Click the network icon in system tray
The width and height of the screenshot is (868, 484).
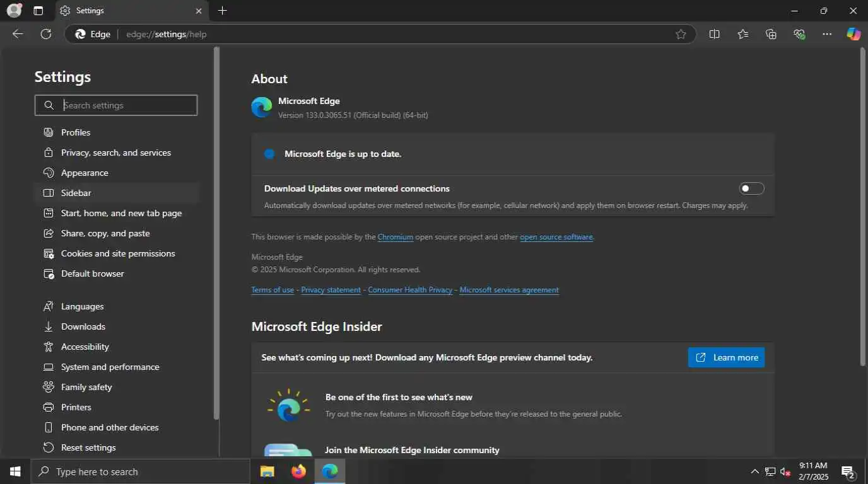770,471
